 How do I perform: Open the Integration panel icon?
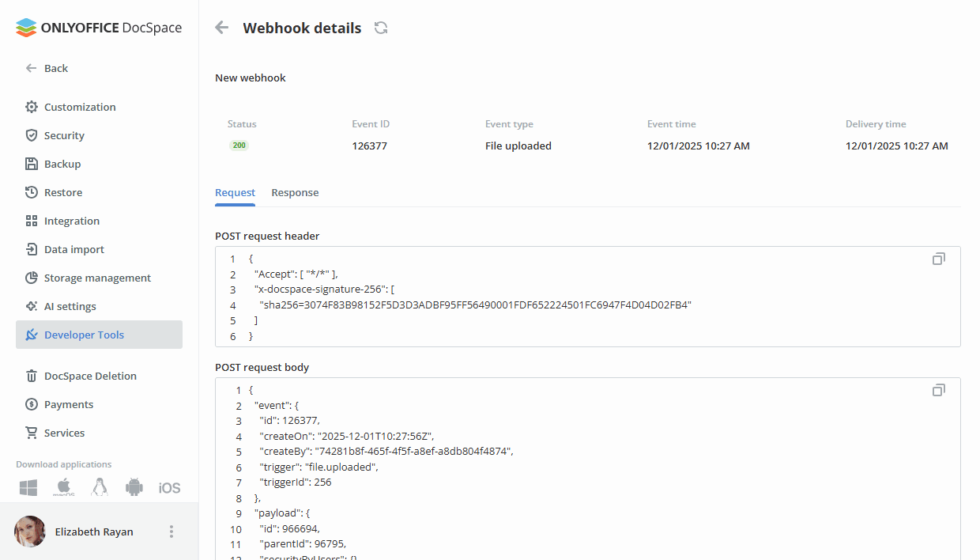point(29,221)
